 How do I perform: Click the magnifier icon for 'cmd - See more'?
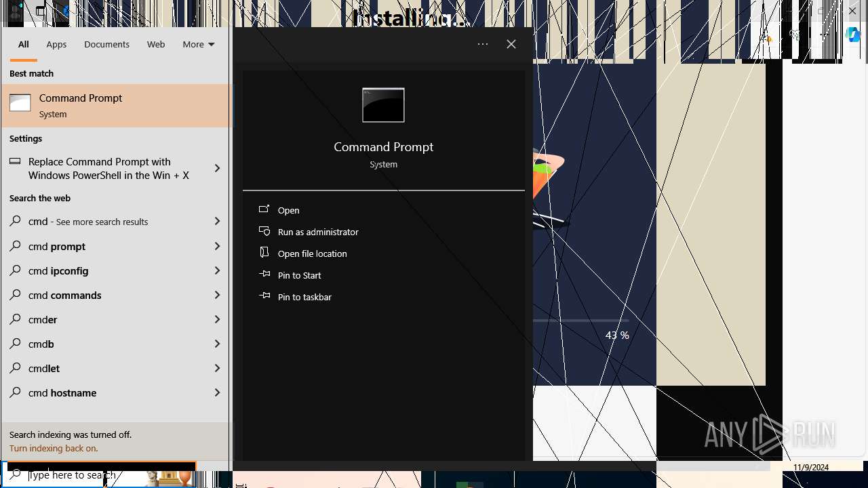pyautogui.click(x=15, y=222)
